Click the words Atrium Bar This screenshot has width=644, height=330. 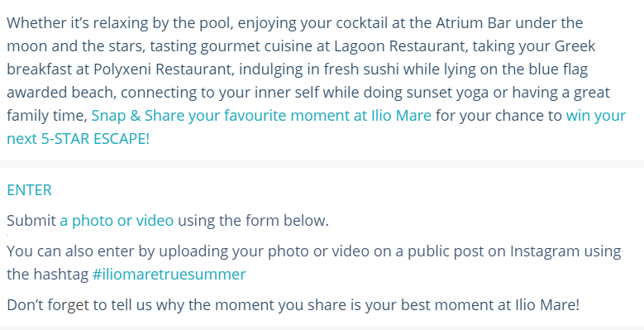coord(473,22)
